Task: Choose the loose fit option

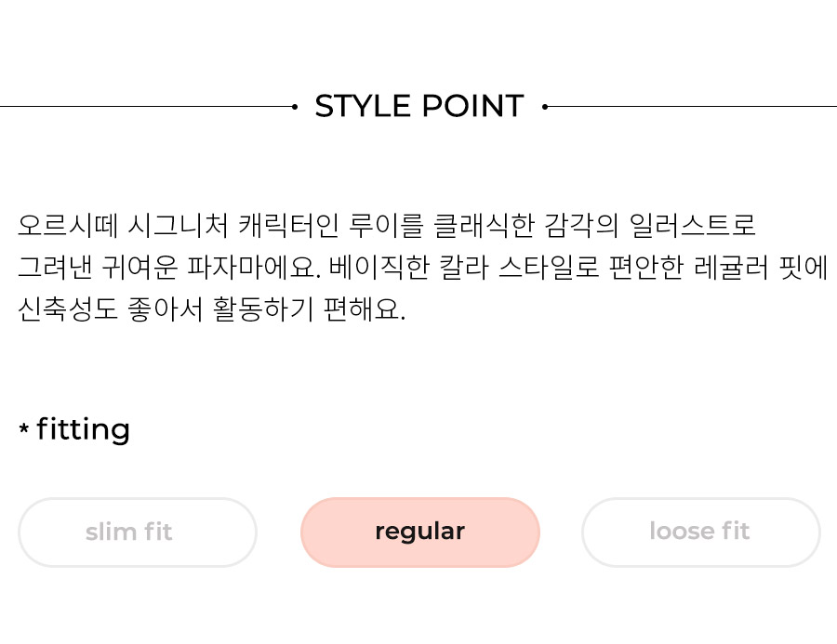Action: point(701,532)
